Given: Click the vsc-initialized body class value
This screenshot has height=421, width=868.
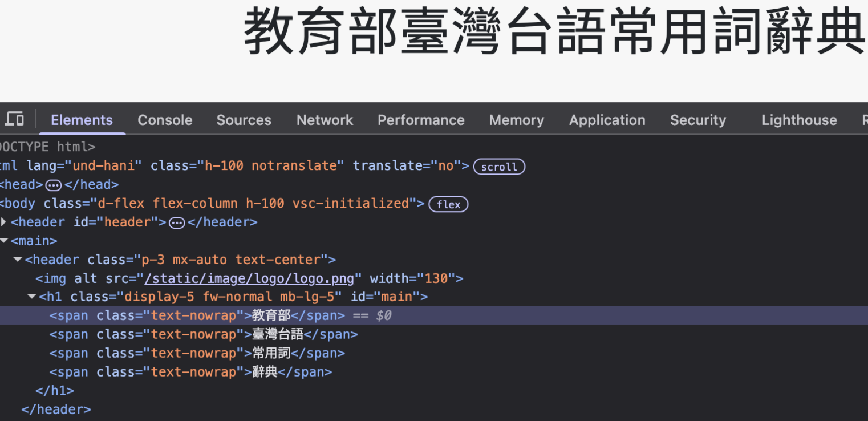Looking at the screenshot, I should coord(350,203).
